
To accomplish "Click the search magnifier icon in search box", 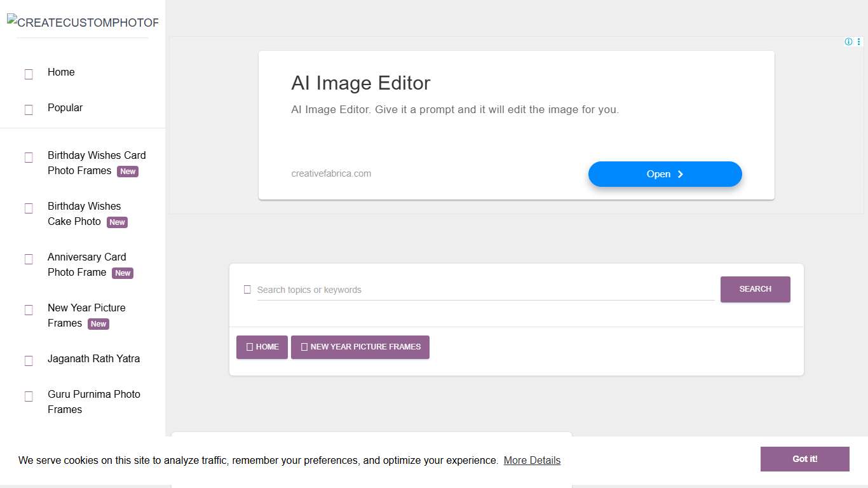I will coord(247,290).
